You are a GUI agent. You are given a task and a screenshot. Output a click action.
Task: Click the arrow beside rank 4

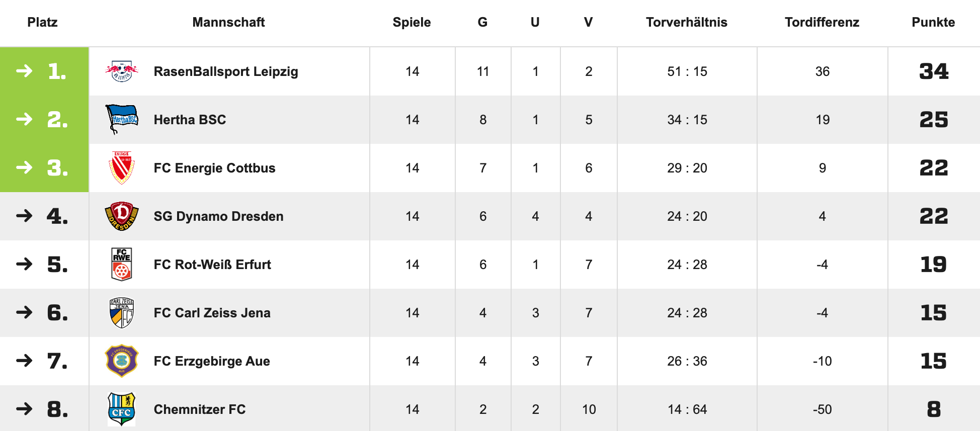pyautogui.click(x=24, y=216)
